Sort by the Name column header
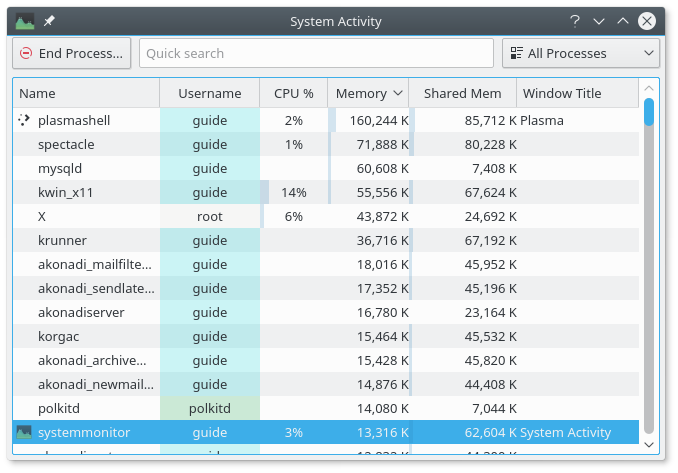This screenshot has height=473, width=678. 86,93
